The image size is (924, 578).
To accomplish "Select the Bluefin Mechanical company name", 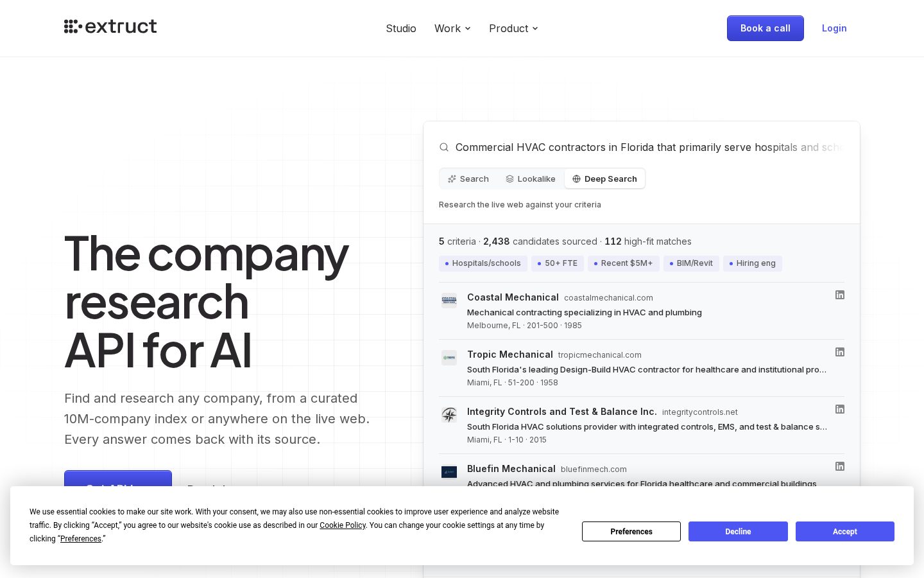I will (x=511, y=469).
